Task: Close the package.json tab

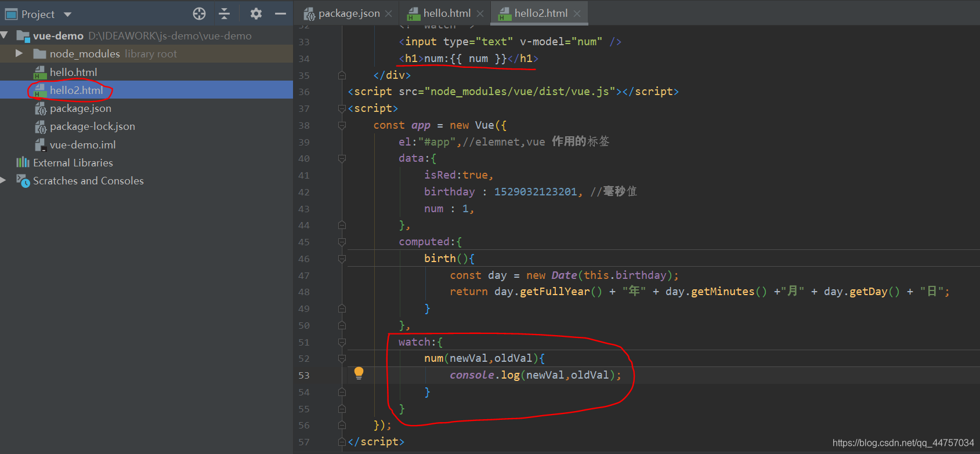Action: tap(389, 14)
